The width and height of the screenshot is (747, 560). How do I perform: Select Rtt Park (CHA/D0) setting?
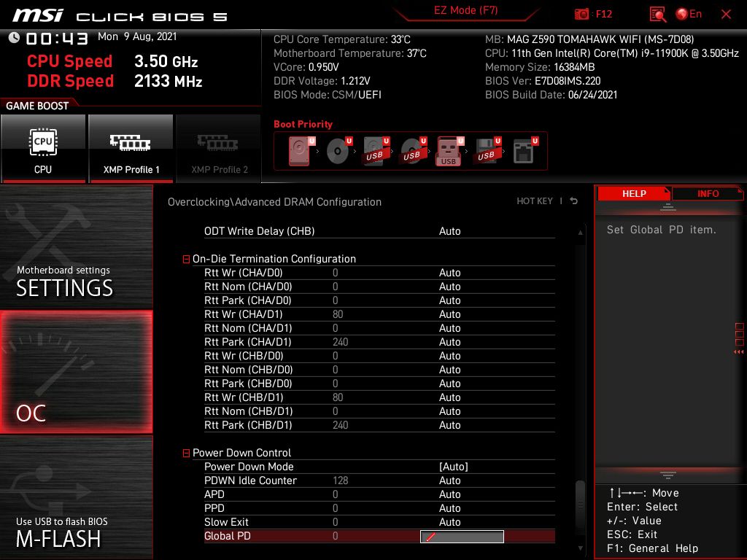[379, 300]
